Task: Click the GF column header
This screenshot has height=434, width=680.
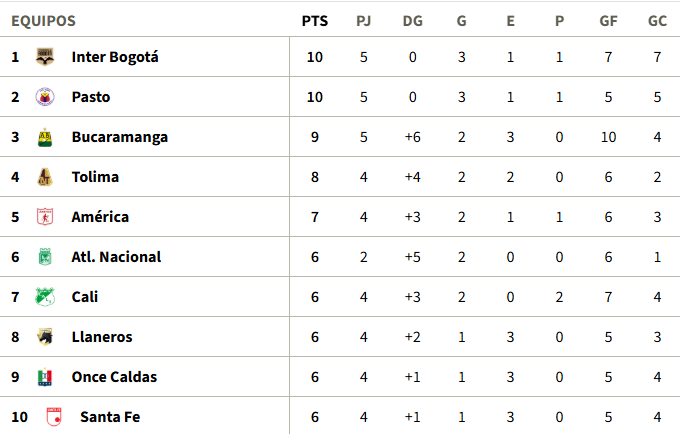Action: (x=608, y=20)
